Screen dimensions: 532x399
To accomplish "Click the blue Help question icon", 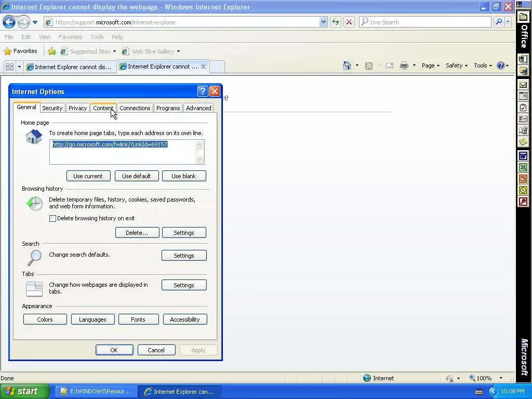I will click(x=501, y=65).
